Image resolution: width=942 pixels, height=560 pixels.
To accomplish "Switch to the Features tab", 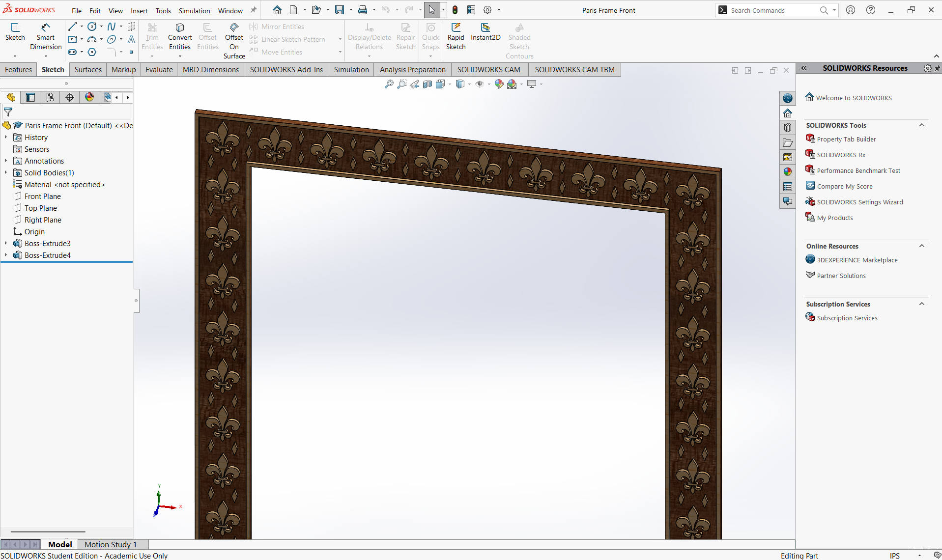I will [18, 70].
